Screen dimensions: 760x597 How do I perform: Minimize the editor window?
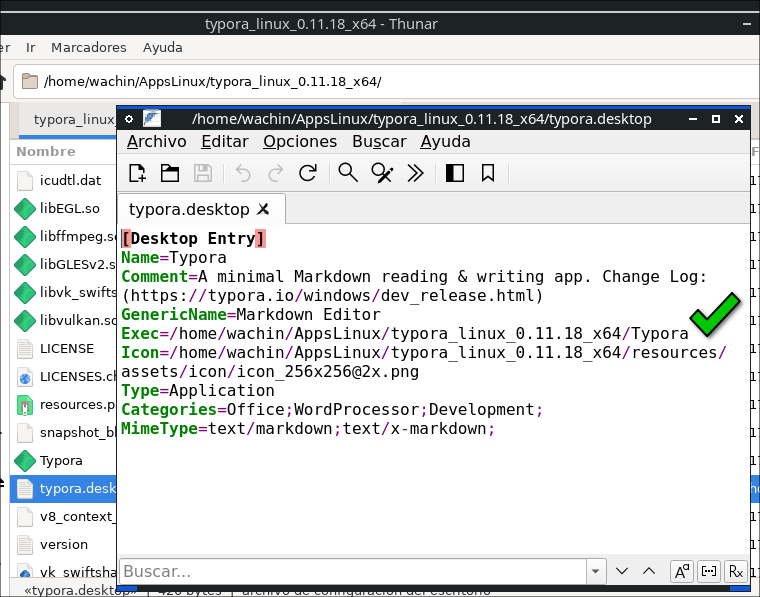pos(693,119)
